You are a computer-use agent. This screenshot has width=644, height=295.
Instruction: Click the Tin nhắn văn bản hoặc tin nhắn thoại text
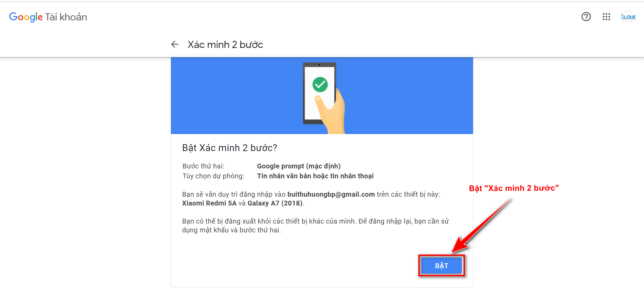[x=315, y=176]
